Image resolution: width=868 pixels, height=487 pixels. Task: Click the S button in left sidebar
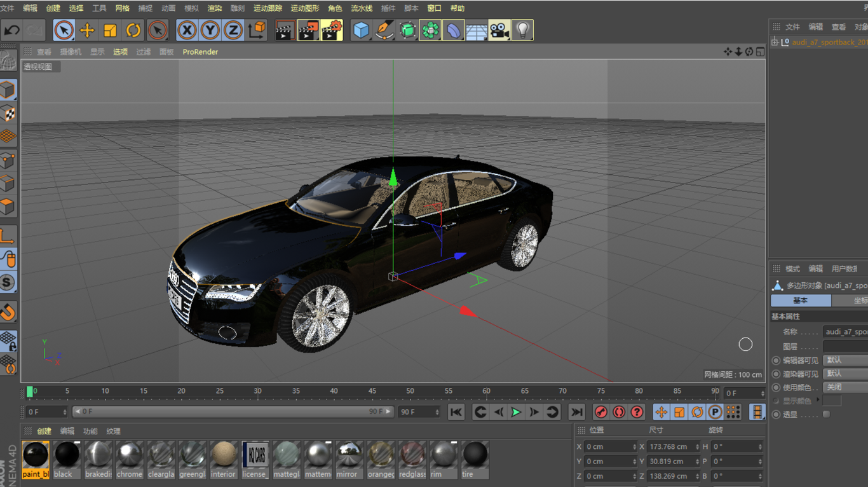pos(8,282)
